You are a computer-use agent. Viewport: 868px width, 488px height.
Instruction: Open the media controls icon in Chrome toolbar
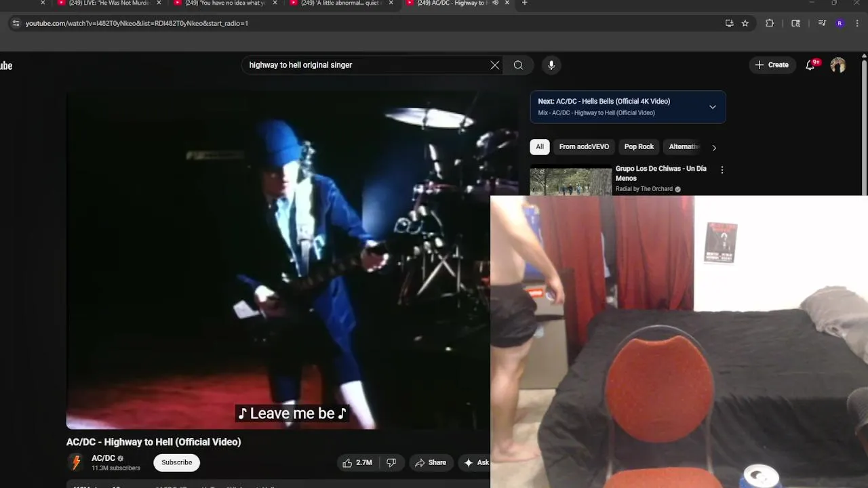(822, 23)
